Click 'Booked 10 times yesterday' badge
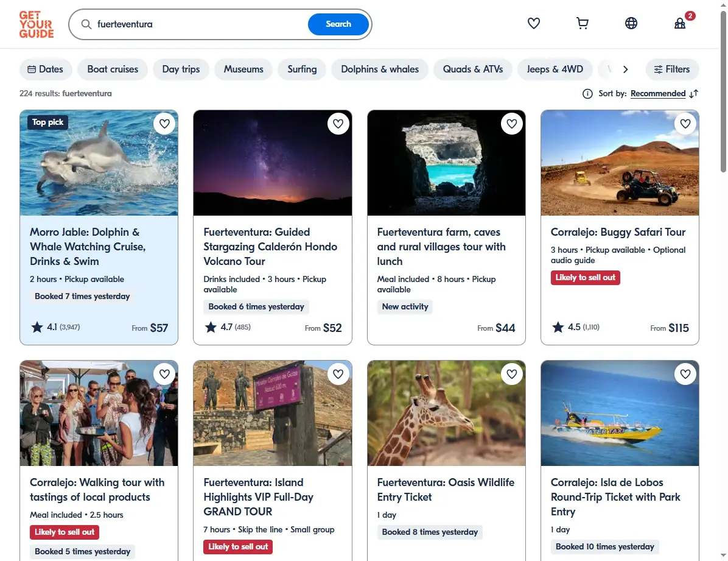728x561 pixels. click(x=605, y=546)
